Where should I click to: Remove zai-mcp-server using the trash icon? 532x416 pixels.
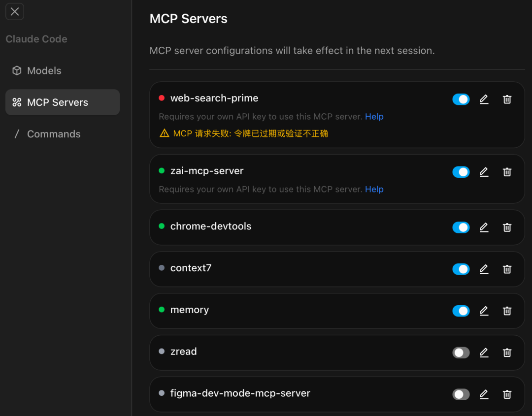[507, 172]
